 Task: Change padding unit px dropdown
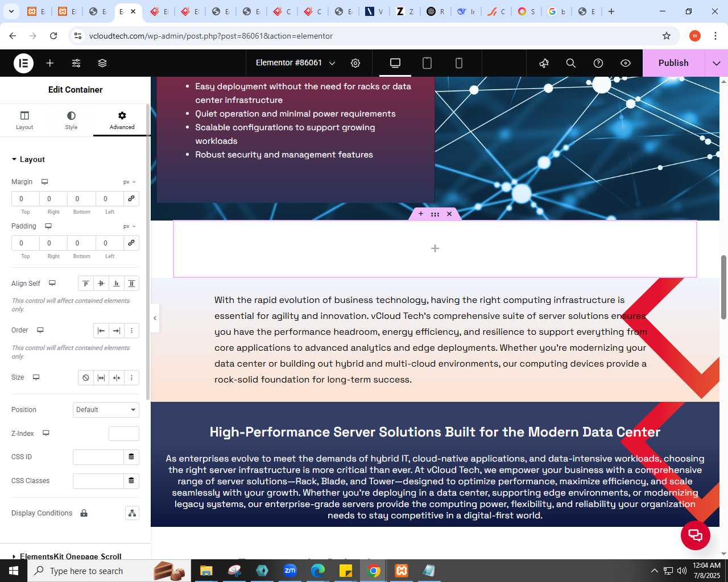point(130,226)
